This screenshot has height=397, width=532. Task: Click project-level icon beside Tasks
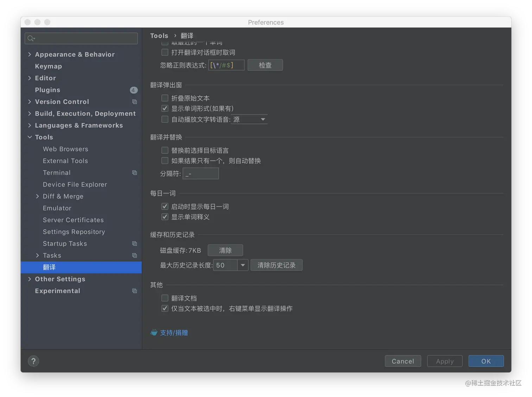[x=134, y=255]
